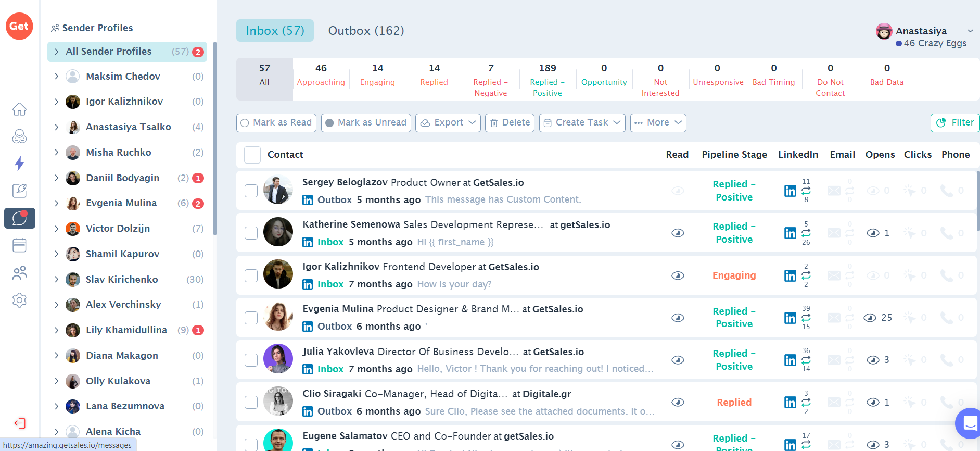Viewport: 980px width, 451px height.
Task: Open the lightning bolt automation icon in sidebar
Action: (19, 164)
